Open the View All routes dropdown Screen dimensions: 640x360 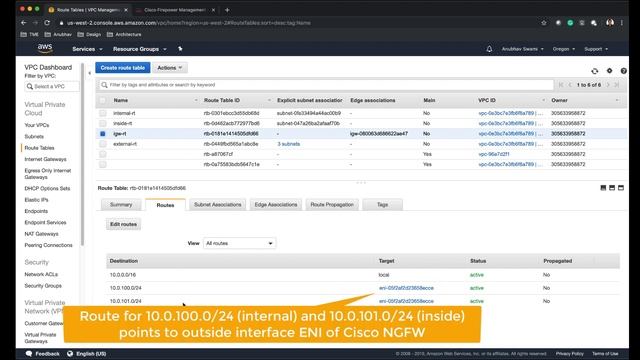239,243
